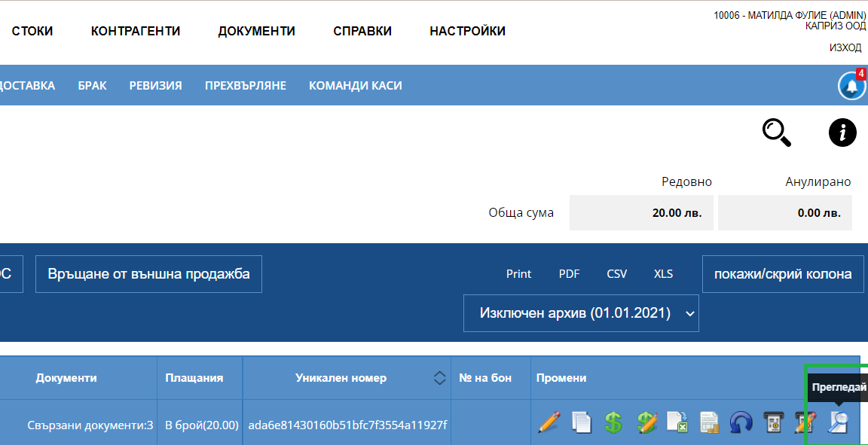Click the user name 10006 - МАТИЛДА ФУЛИЕ (ADMIN)
The image size is (868, 445).
point(790,16)
